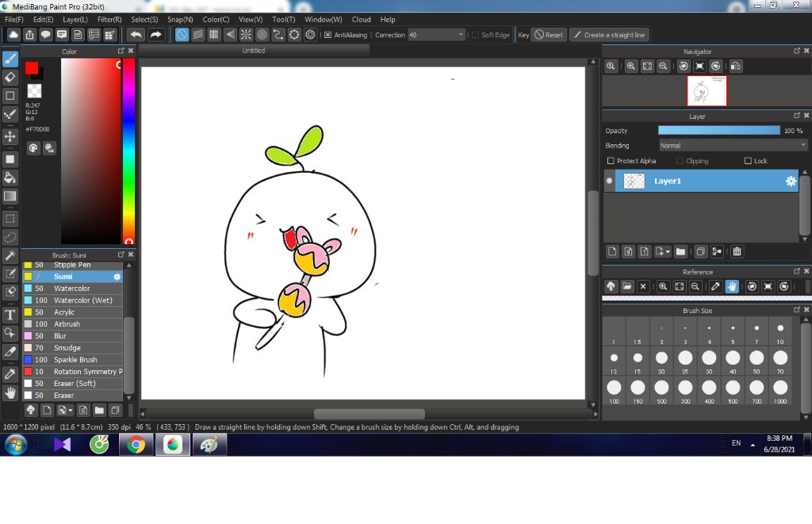Screen dimensions: 812x524
Task: Click the rainbow hue bar
Action: tap(129, 151)
